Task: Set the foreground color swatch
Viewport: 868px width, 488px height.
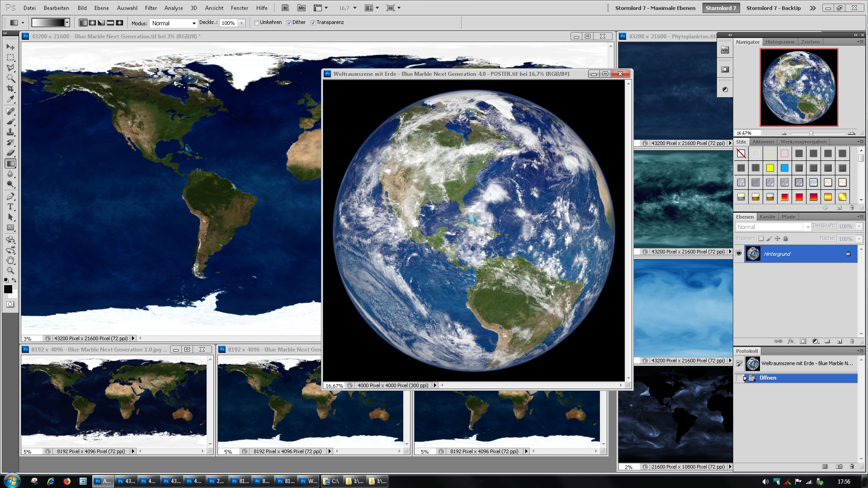Action: (x=7, y=288)
